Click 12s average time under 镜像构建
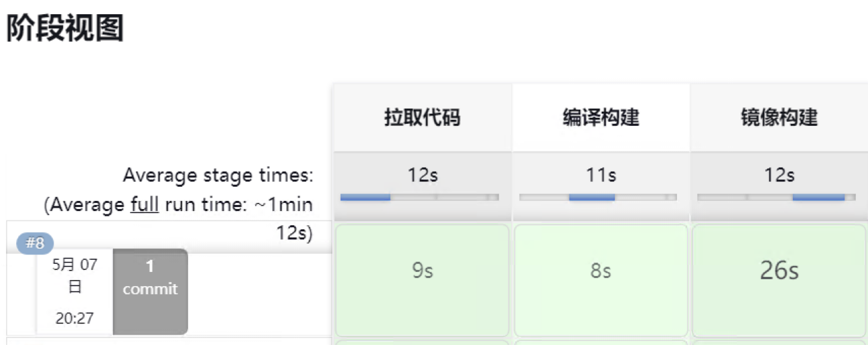Viewport: 868px width, 345px height. (779, 175)
